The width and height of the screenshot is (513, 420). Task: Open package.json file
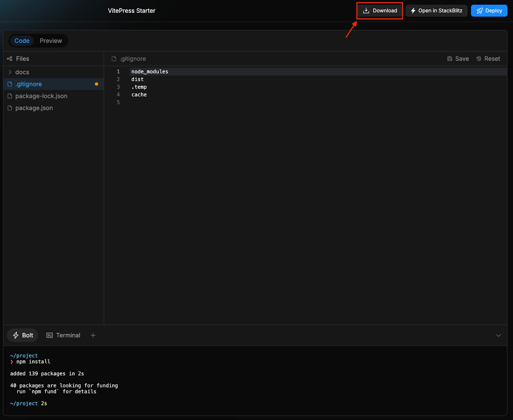pyautogui.click(x=34, y=108)
